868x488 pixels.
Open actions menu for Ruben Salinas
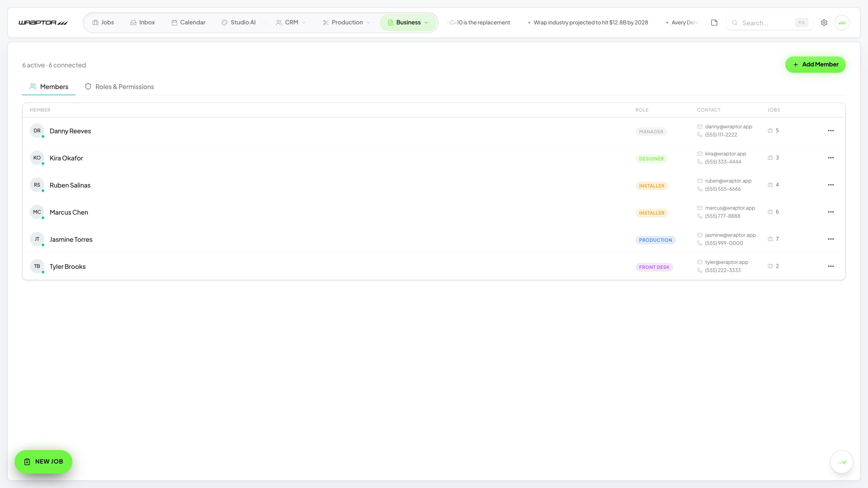831,185
